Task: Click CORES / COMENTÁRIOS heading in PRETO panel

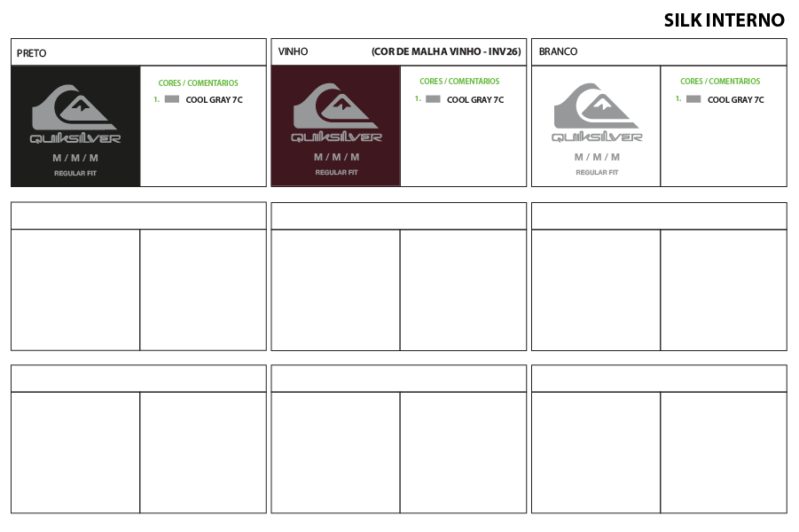Action: 198,83
